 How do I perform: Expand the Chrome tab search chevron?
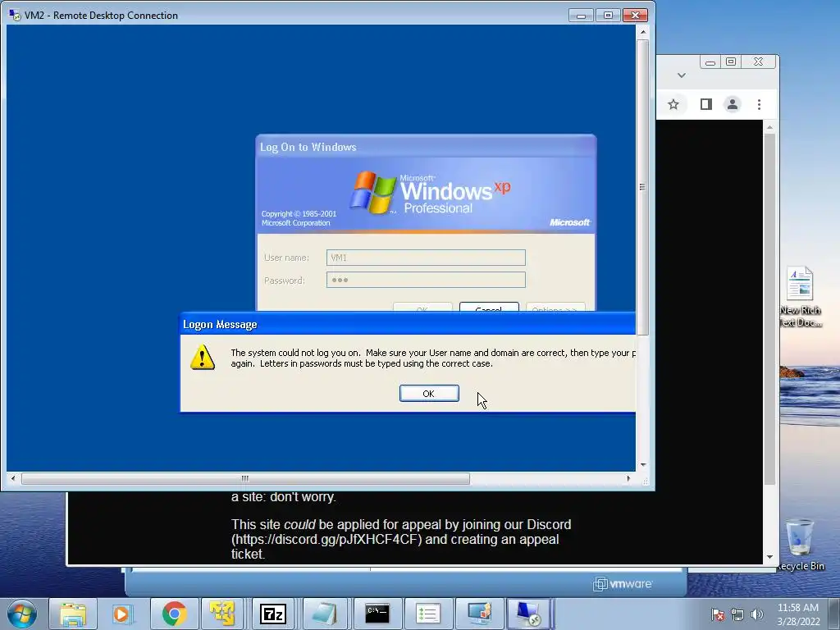coord(682,75)
